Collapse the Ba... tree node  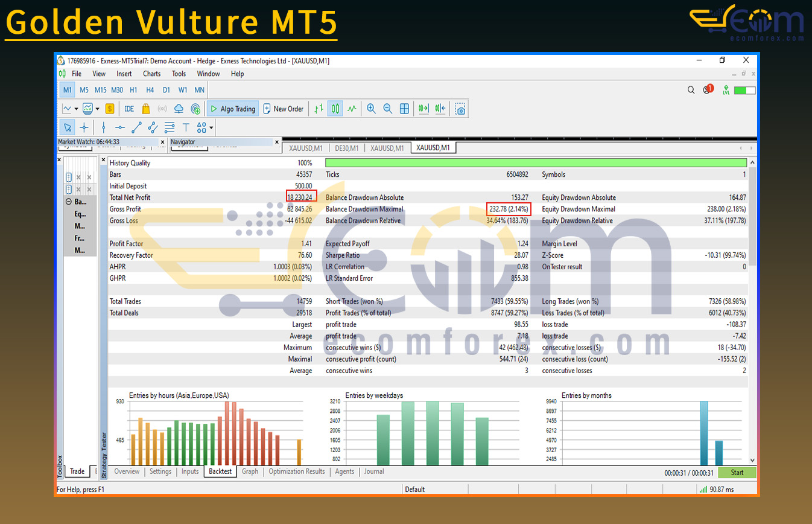68,202
